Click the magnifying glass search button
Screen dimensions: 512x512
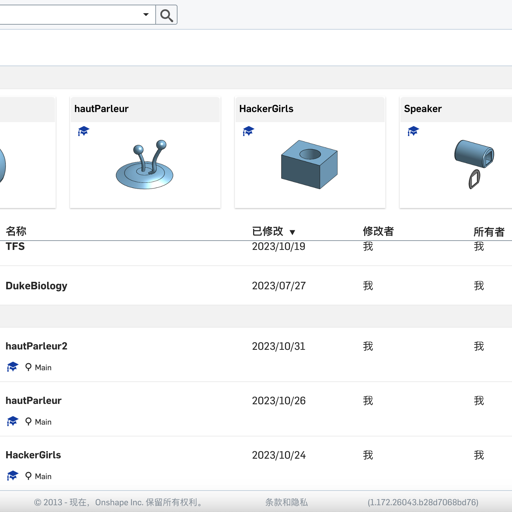[x=166, y=15]
